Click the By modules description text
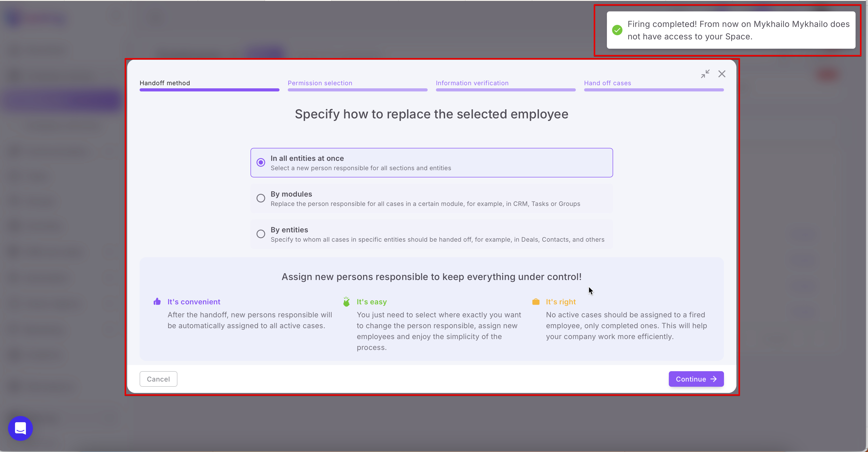The width and height of the screenshot is (868, 452). coord(425,204)
